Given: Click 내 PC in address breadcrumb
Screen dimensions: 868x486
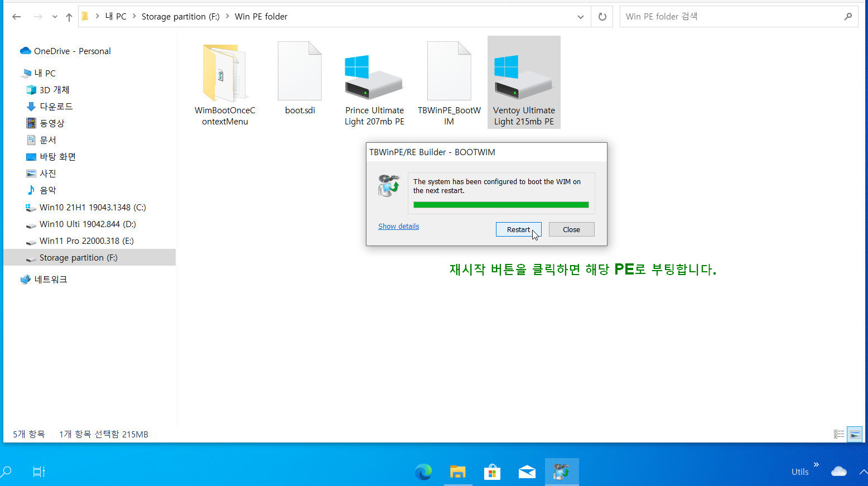Looking at the screenshot, I should pos(116,17).
